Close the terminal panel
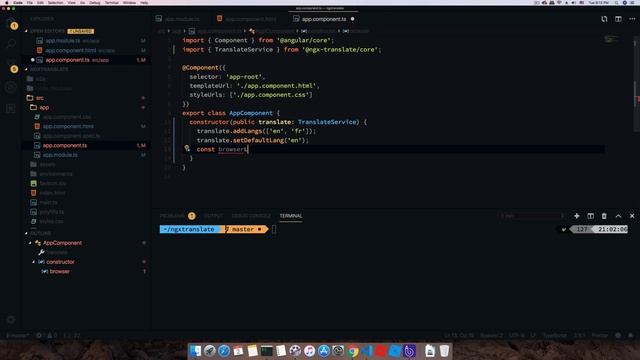This screenshot has height=360, width=640. (x=632, y=216)
